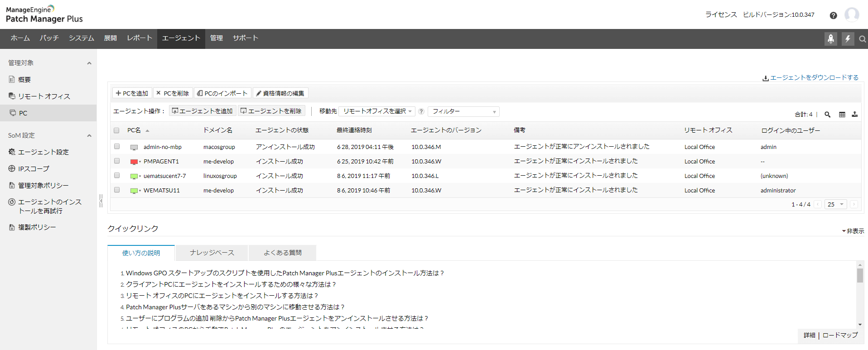Click the エージェント設定 gear icon
This screenshot has height=350, width=868.
coord(12,152)
